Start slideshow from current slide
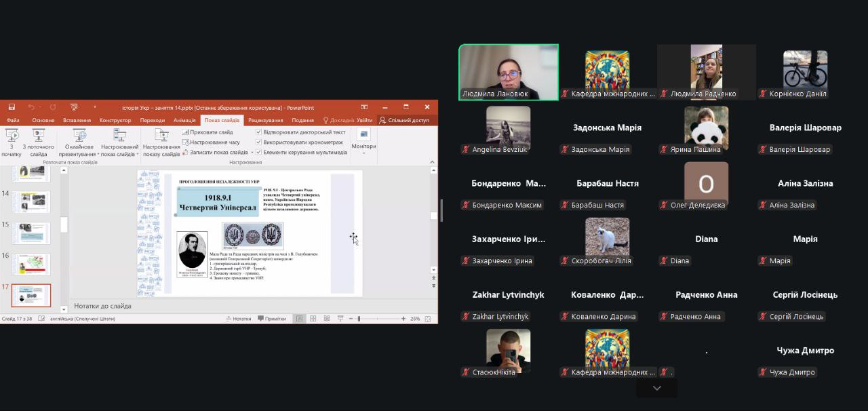Screen dimensions: 868x411 coord(38,141)
